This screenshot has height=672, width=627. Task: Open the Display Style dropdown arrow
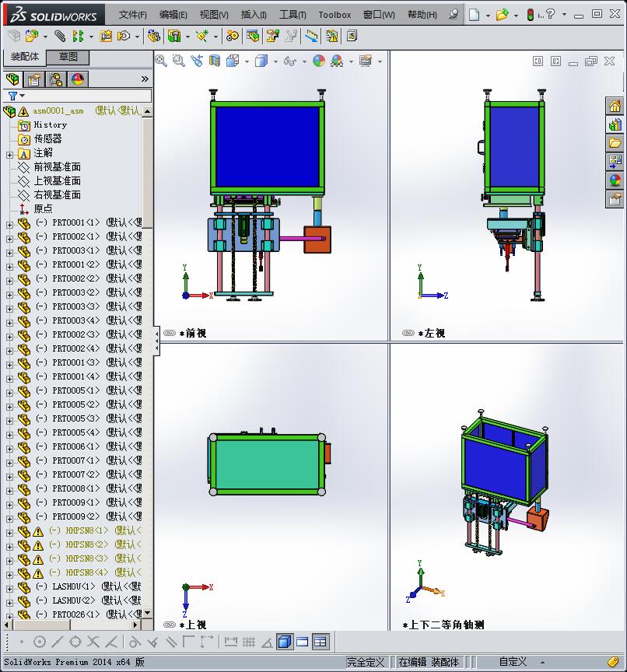(275, 61)
